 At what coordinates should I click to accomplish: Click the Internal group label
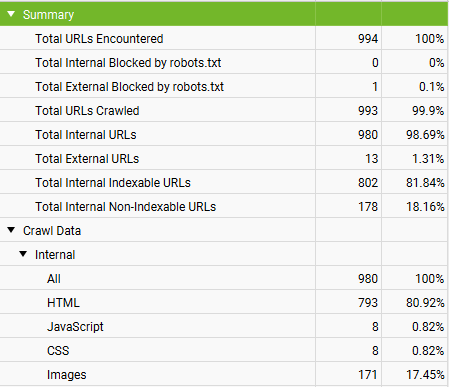click(x=55, y=255)
